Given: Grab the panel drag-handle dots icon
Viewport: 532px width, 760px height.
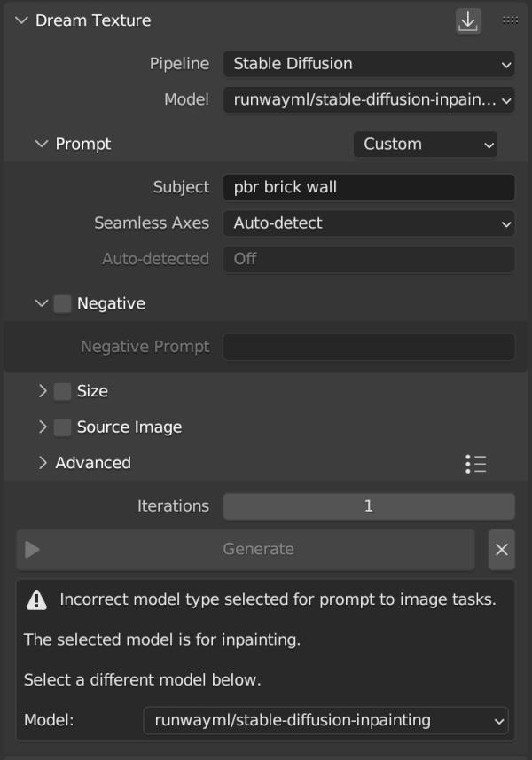Looking at the screenshot, I should pyautogui.click(x=510, y=20).
